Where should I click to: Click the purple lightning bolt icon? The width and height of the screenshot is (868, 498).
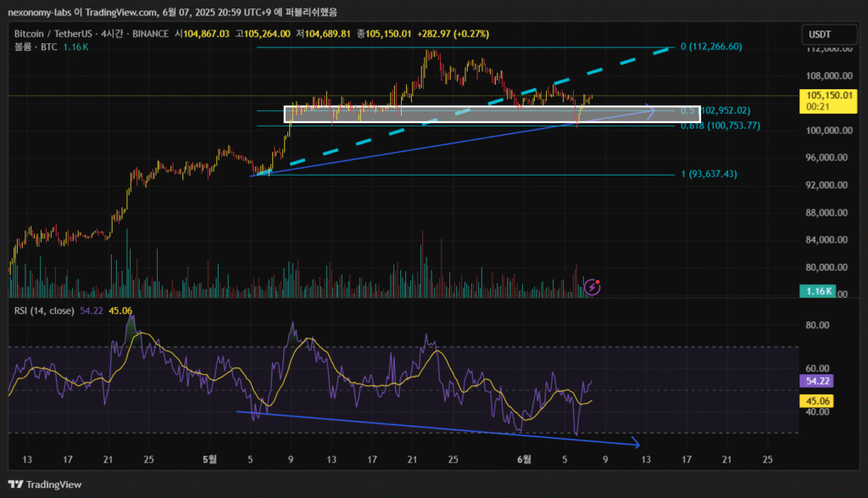point(593,288)
